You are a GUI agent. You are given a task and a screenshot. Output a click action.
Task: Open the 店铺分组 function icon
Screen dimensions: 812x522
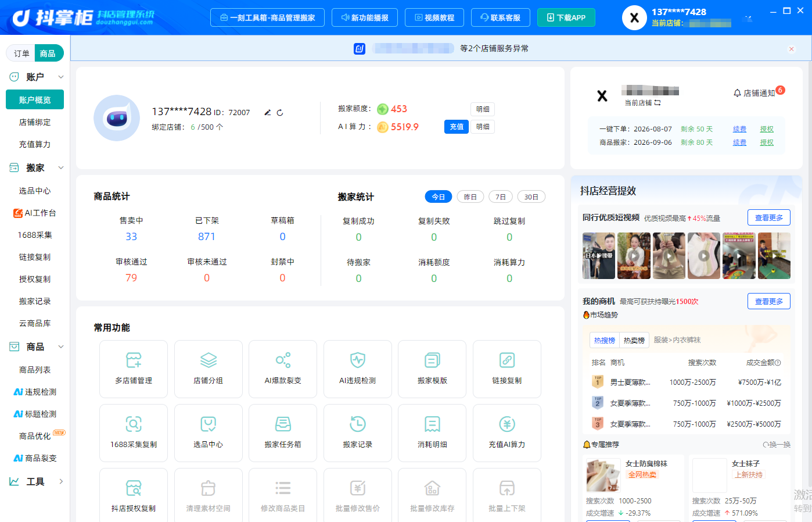coord(209,360)
